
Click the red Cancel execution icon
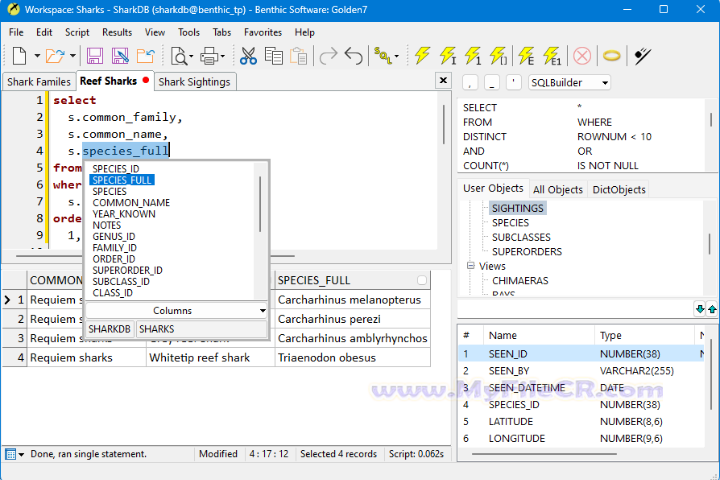point(582,57)
